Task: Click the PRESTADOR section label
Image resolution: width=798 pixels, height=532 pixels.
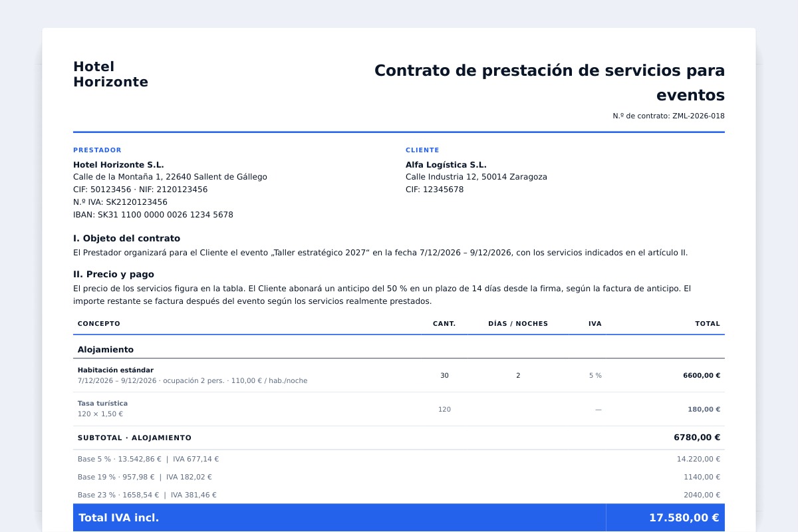Action: point(97,150)
